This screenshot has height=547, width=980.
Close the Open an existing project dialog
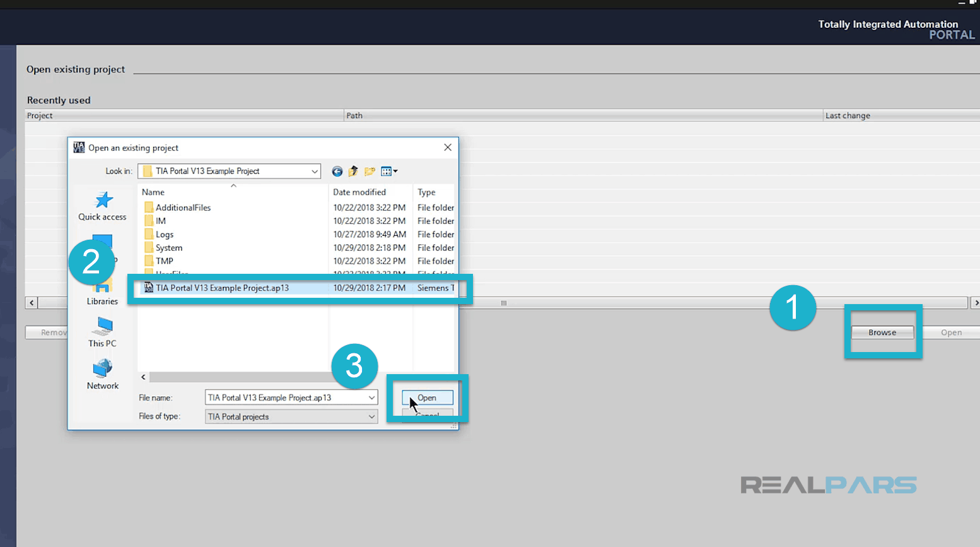(x=448, y=147)
